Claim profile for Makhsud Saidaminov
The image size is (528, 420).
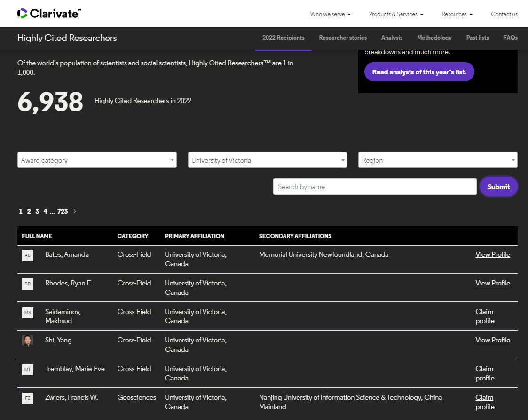pyautogui.click(x=485, y=316)
